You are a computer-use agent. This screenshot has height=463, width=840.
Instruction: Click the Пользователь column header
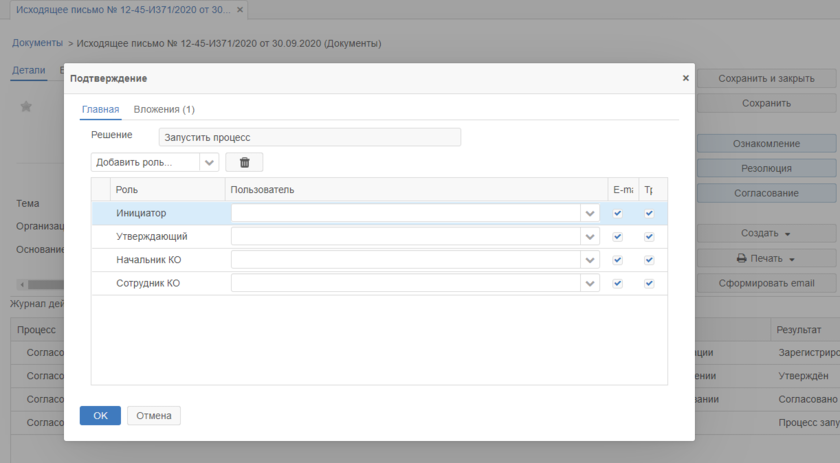tap(262, 189)
